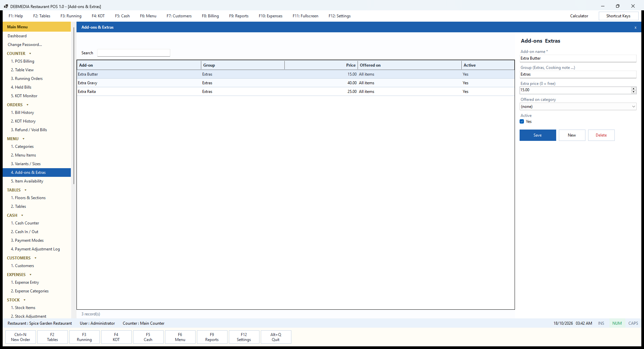Create a New add-on

572,135
